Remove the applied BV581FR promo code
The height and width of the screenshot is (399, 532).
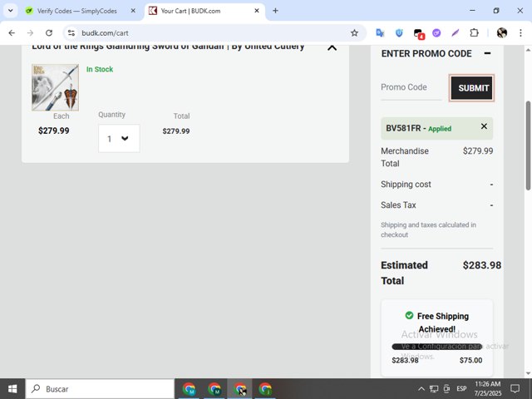(484, 126)
